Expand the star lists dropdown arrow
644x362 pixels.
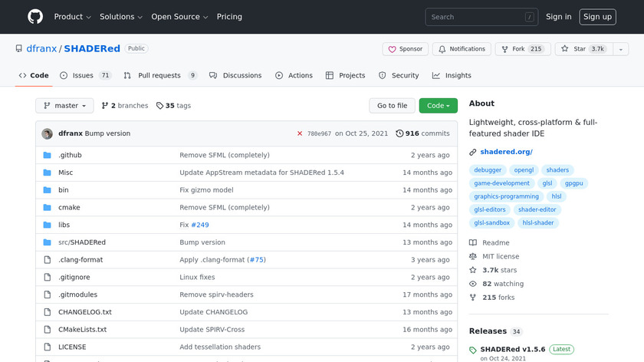[619, 49]
